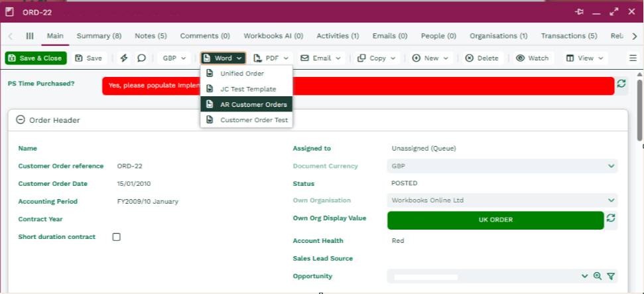
Task: Open the hamburger menu at toolbar right
Action: pyautogui.click(x=633, y=58)
